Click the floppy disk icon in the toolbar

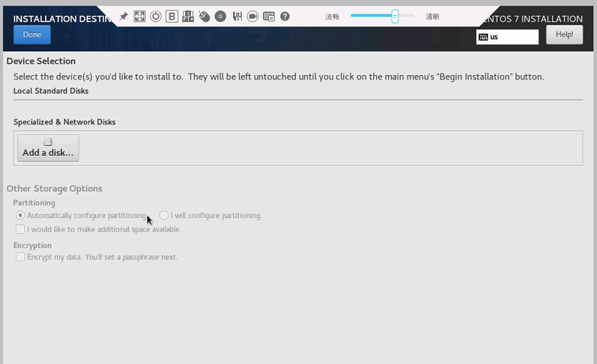click(x=237, y=16)
